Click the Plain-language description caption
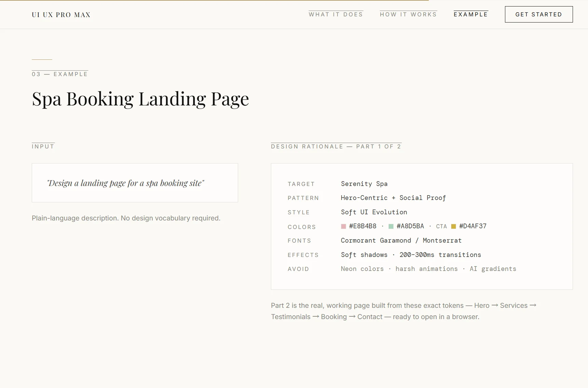The width and height of the screenshot is (588, 388). [126, 218]
